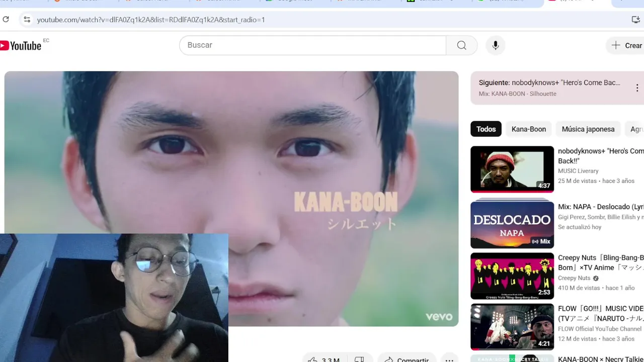Click the KANA-BOON video player

coord(231,199)
